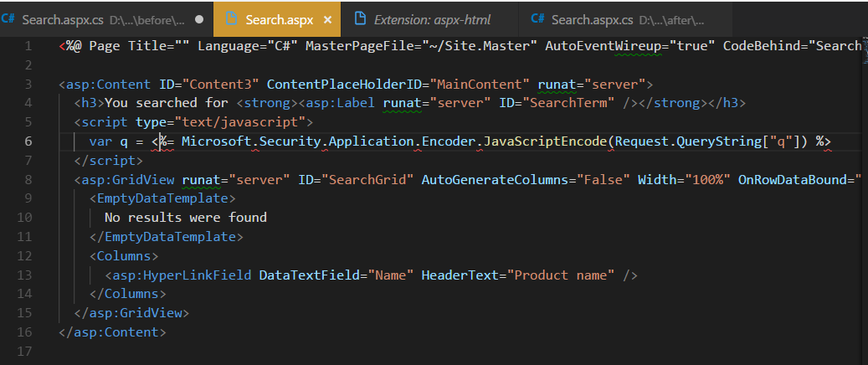Click the 'No results were found' text

(x=185, y=217)
